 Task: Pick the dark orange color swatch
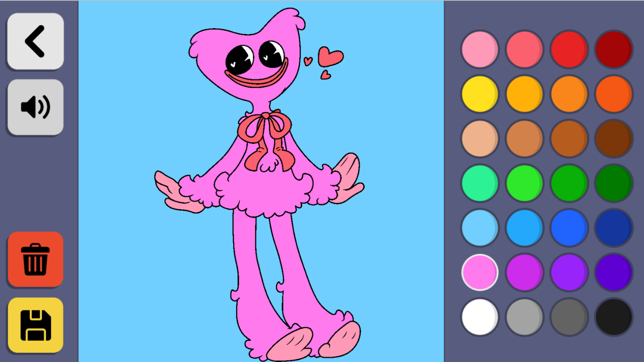pos(613,94)
